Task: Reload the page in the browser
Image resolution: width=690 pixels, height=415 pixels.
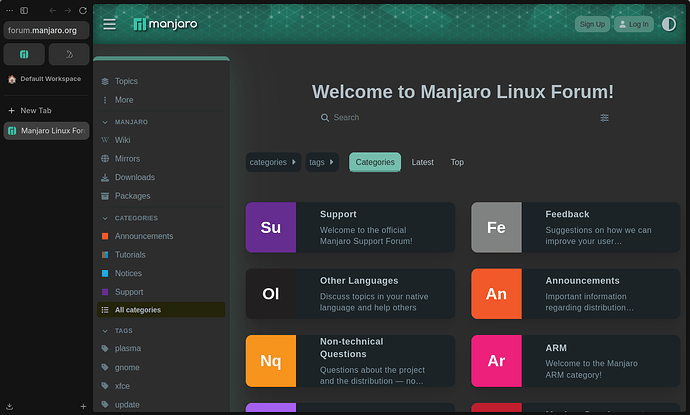Action: point(83,11)
